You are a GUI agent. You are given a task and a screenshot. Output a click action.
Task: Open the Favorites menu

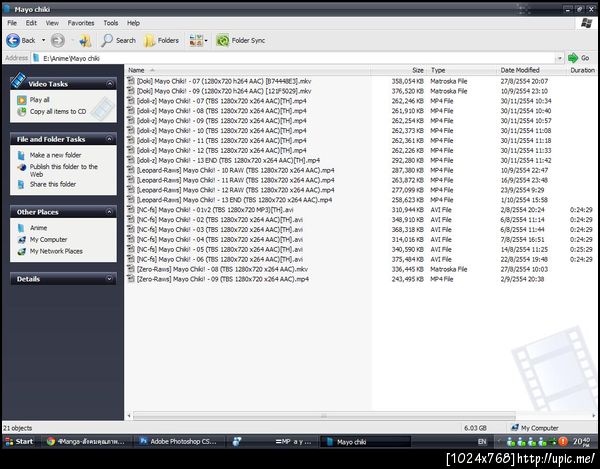[81, 23]
